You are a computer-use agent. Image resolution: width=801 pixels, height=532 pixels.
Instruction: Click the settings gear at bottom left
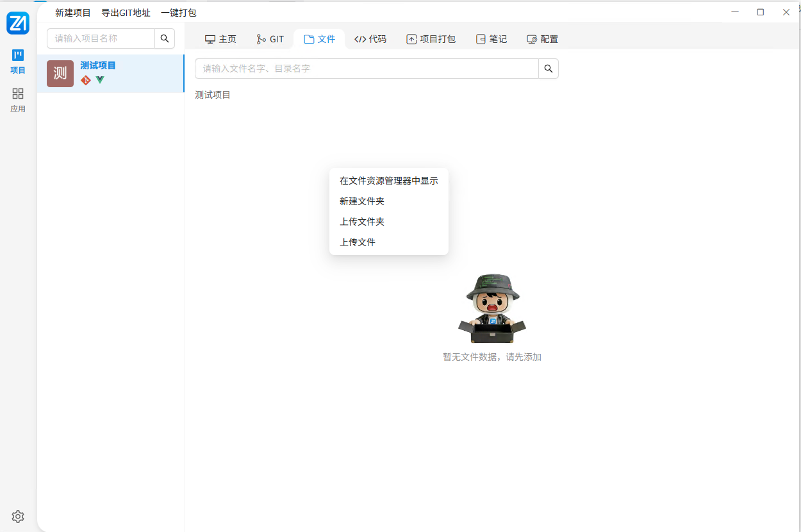(x=17, y=517)
